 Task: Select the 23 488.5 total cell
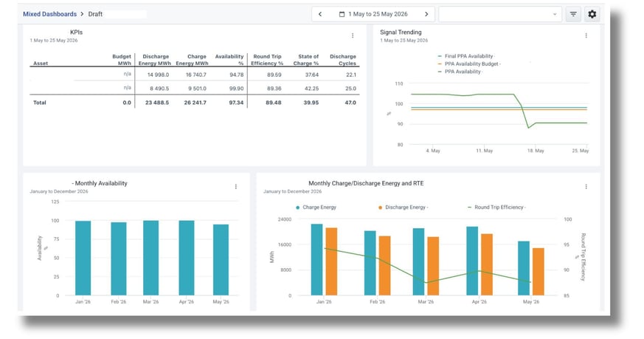coord(157,103)
